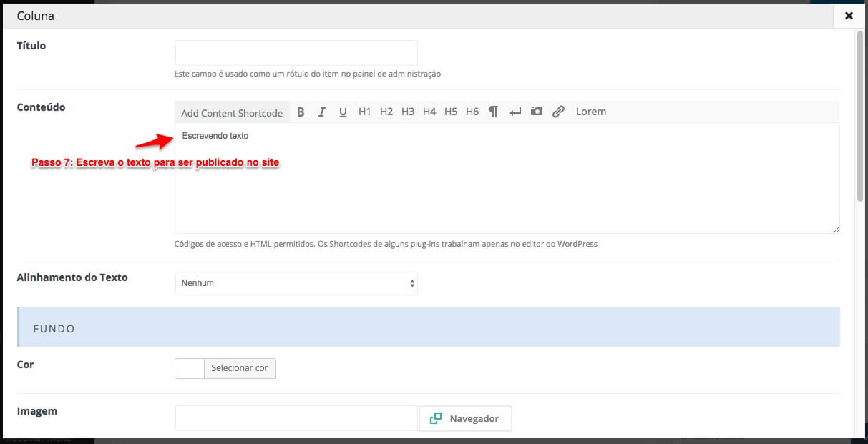Click inside the Conteúdo text area

tap(507, 186)
